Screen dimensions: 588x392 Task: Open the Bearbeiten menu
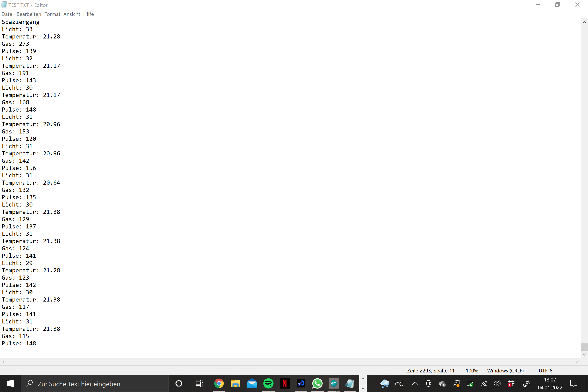tap(29, 14)
